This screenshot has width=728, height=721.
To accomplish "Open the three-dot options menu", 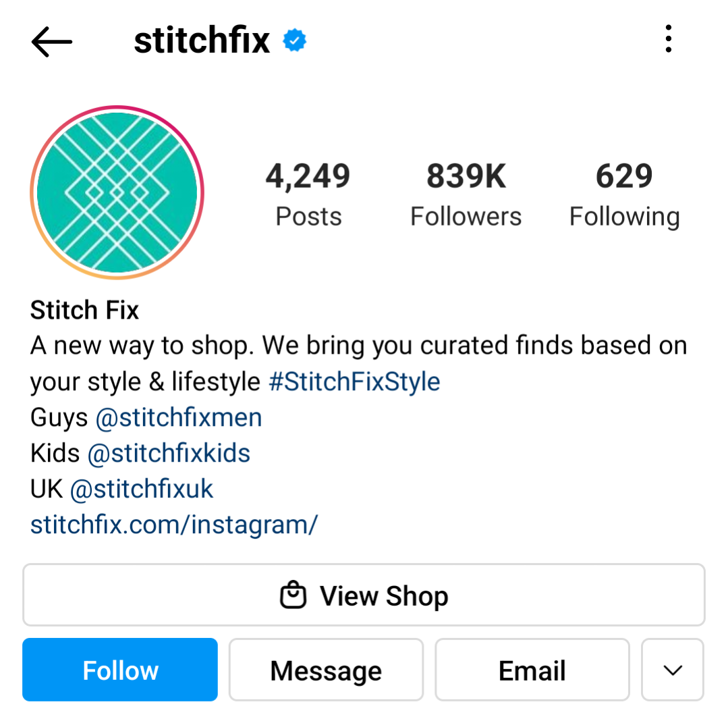I will pos(668,39).
